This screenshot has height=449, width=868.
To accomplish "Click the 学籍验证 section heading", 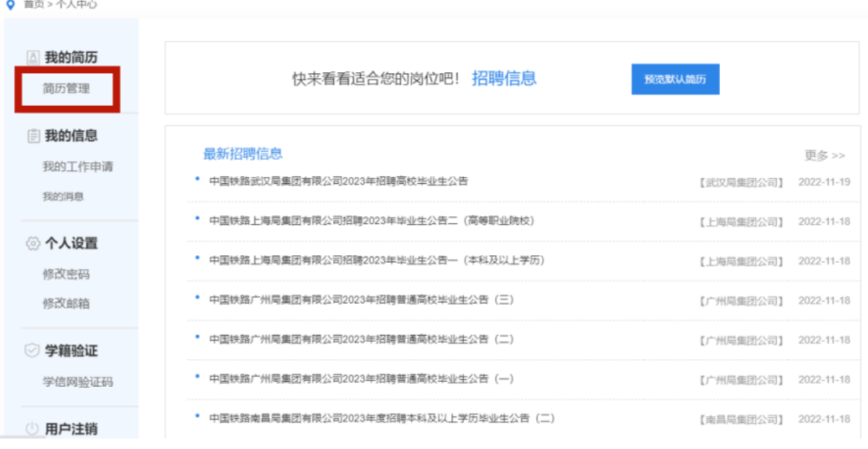I will [71, 350].
